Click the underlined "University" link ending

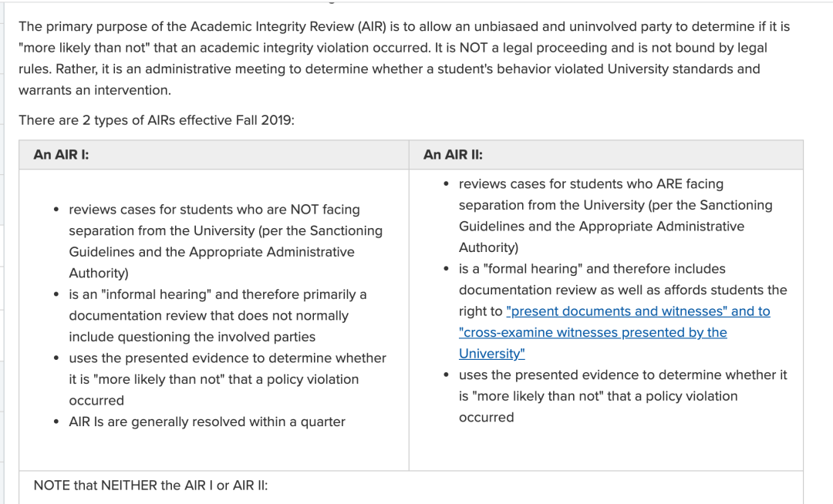click(x=491, y=354)
